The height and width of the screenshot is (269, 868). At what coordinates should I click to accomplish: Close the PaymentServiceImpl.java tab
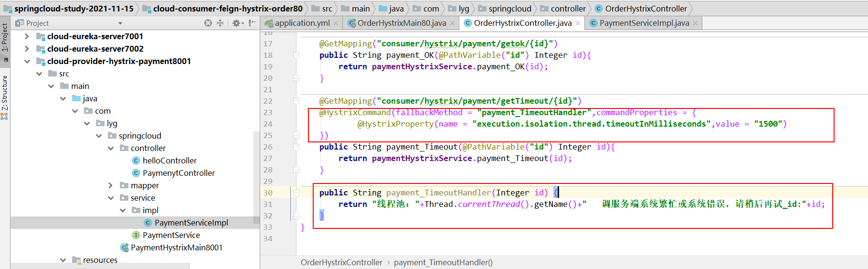click(695, 23)
